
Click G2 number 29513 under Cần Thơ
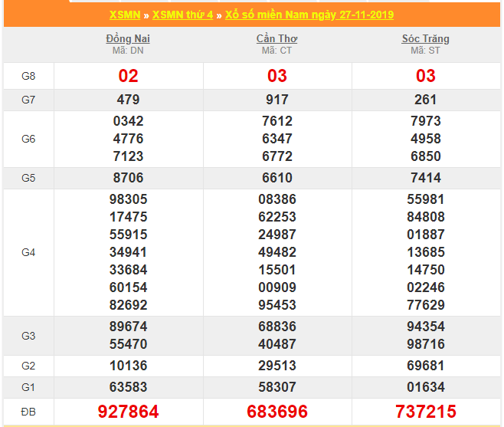pyautogui.click(x=277, y=365)
